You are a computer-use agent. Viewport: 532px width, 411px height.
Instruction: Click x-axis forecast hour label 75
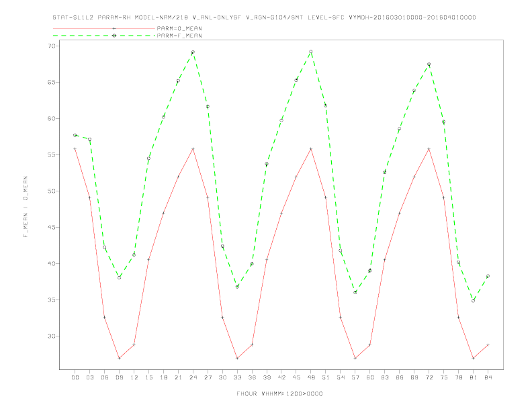[444, 377]
